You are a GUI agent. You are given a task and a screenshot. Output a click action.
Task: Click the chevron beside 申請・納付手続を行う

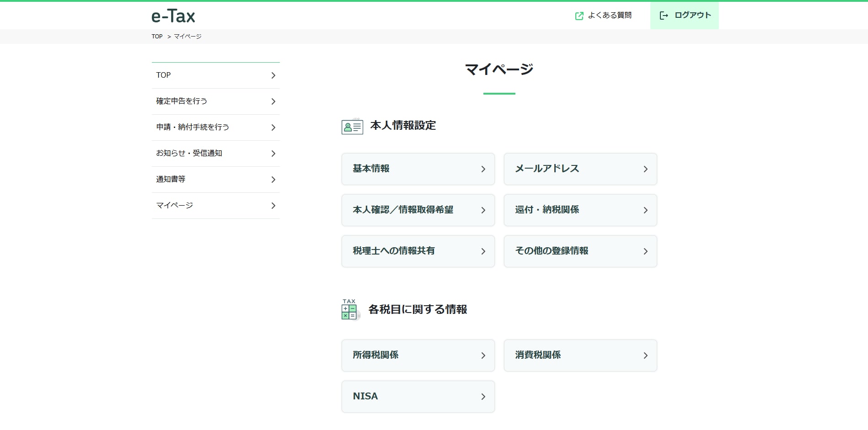click(x=273, y=127)
